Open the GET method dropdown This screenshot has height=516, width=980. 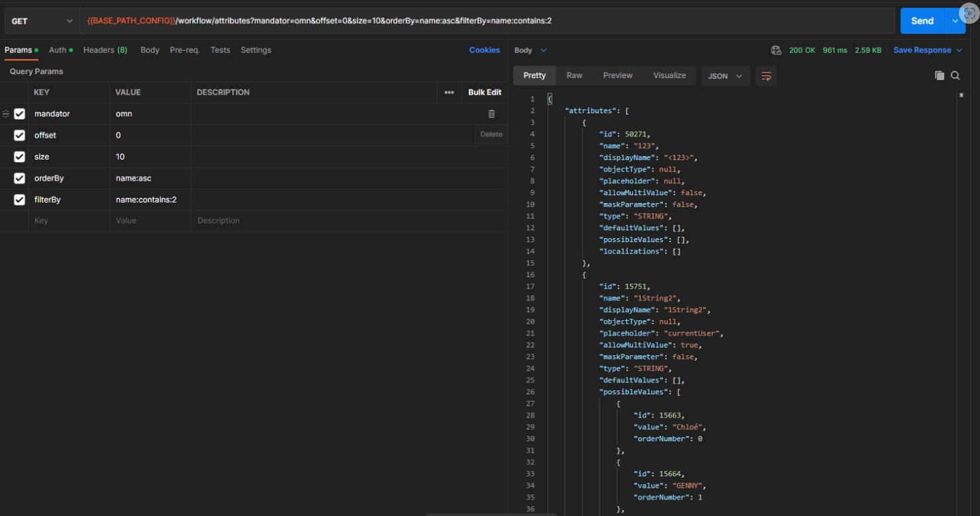click(x=42, y=21)
